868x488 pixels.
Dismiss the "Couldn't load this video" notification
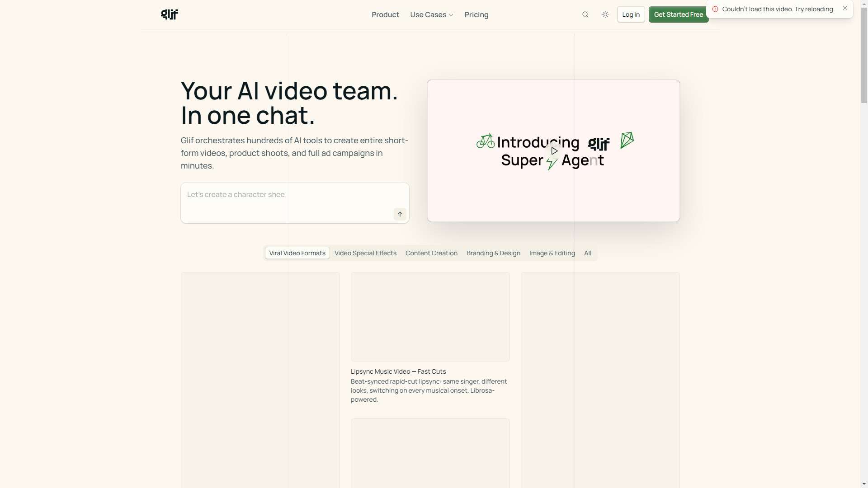(845, 9)
